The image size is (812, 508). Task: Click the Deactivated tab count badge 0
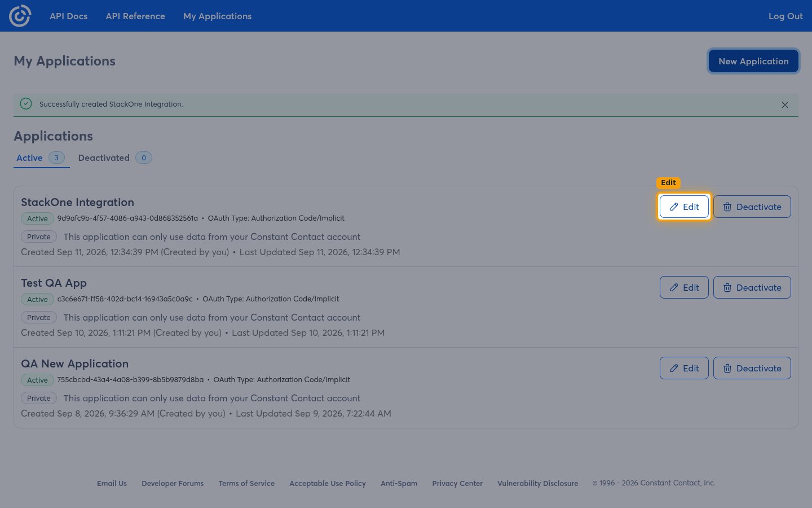(144, 157)
